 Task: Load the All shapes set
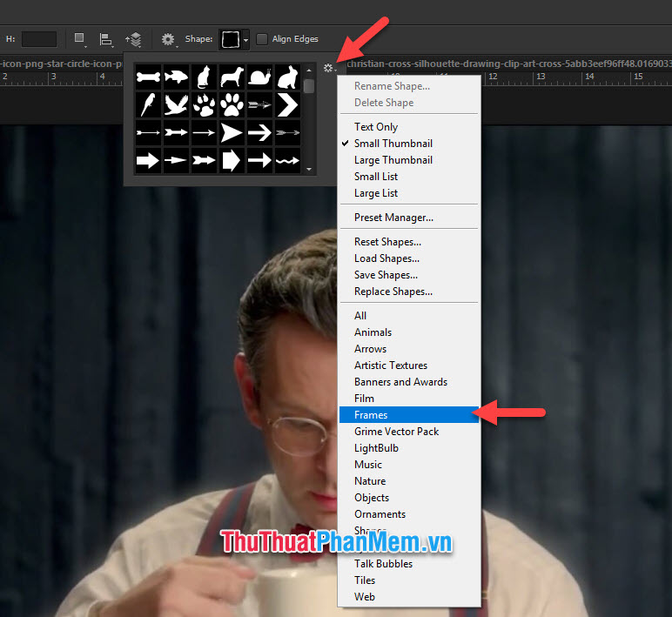pos(409,316)
